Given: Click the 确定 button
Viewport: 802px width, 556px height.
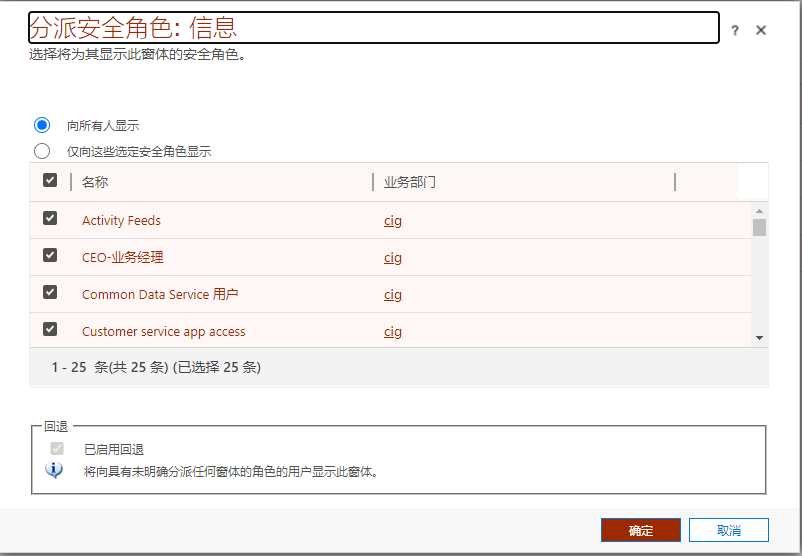Looking at the screenshot, I should (x=641, y=530).
